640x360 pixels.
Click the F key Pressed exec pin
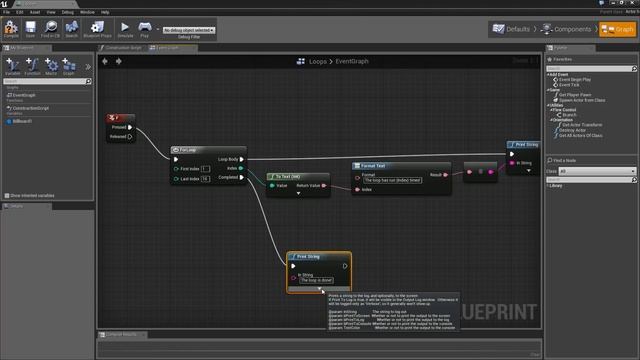[x=130, y=127]
